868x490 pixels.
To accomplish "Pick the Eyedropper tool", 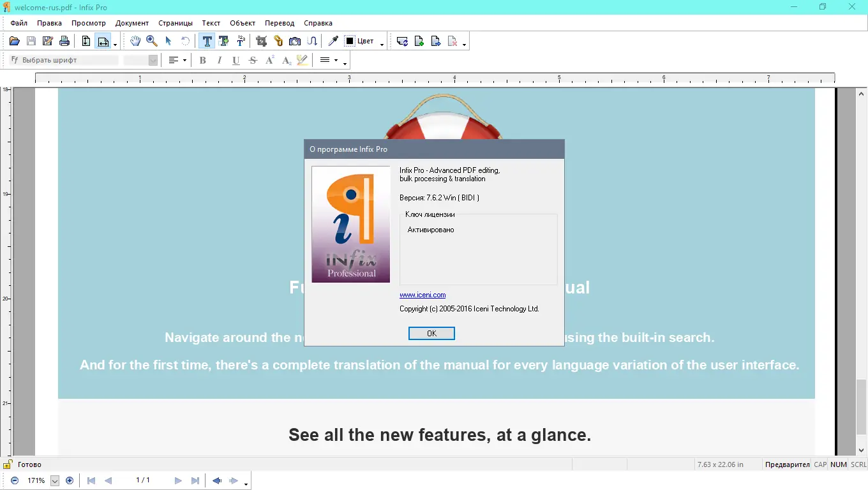I will click(x=333, y=41).
